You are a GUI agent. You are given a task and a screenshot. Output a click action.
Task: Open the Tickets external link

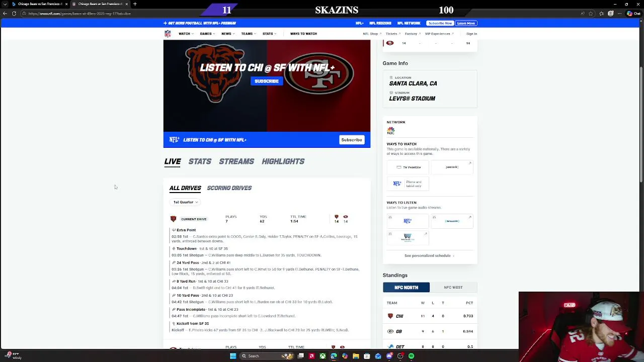point(393,34)
